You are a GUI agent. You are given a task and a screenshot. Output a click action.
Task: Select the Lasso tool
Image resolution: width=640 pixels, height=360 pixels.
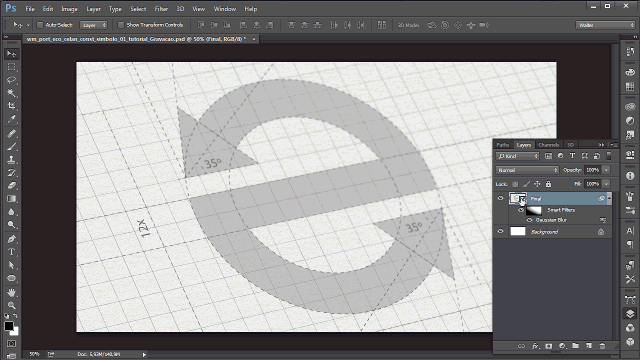(11, 80)
